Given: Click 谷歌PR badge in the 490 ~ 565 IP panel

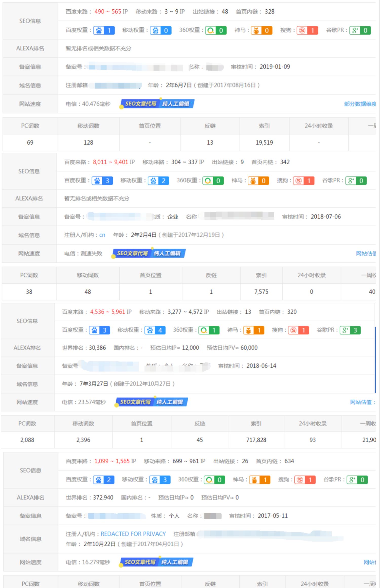Looking at the screenshot, I should pyautogui.click(x=360, y=30).
